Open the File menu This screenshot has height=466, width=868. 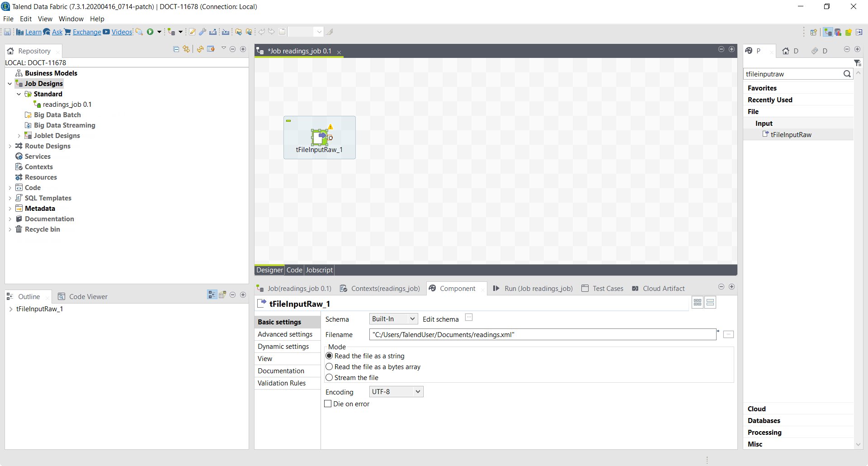tap(8, 19)
